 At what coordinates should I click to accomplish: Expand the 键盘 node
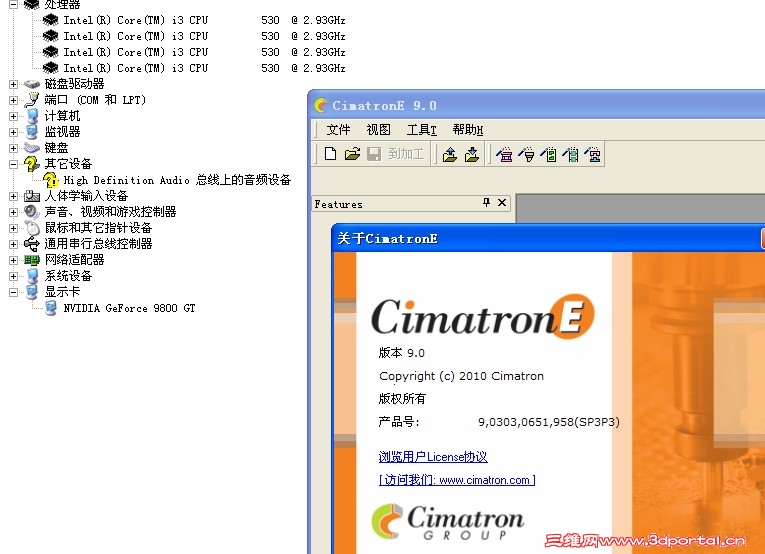pyautogui.click(x=14, y=148)
